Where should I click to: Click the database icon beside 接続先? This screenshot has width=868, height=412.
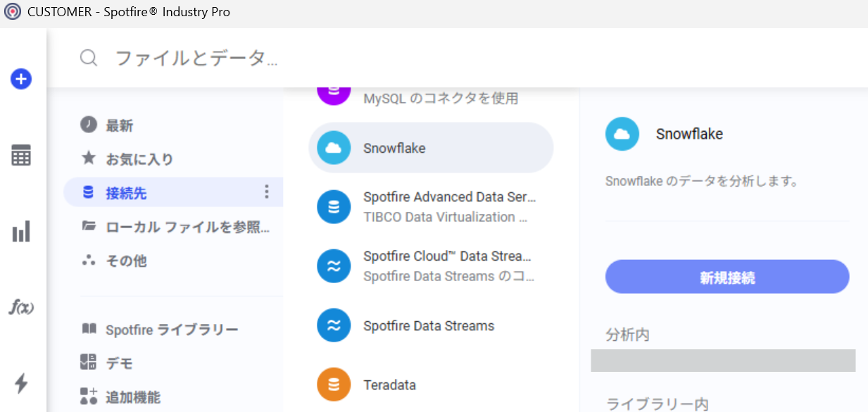(x=88, y=192)
